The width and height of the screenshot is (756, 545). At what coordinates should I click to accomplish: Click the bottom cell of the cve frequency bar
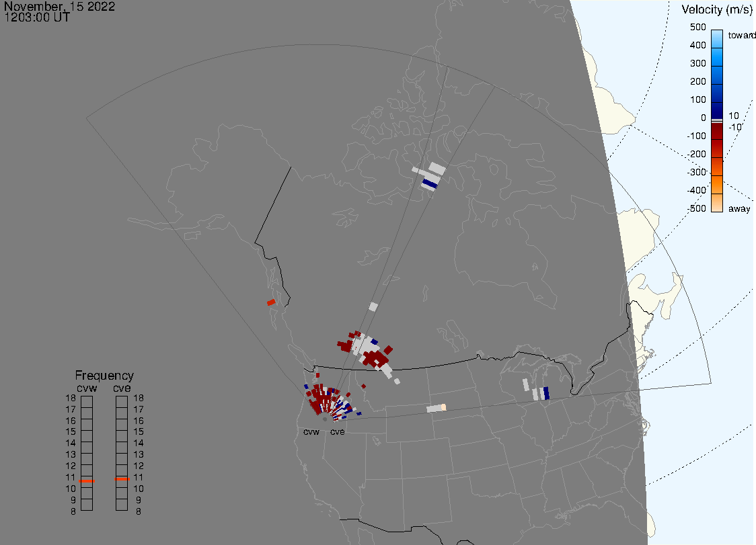pos(122,505)
